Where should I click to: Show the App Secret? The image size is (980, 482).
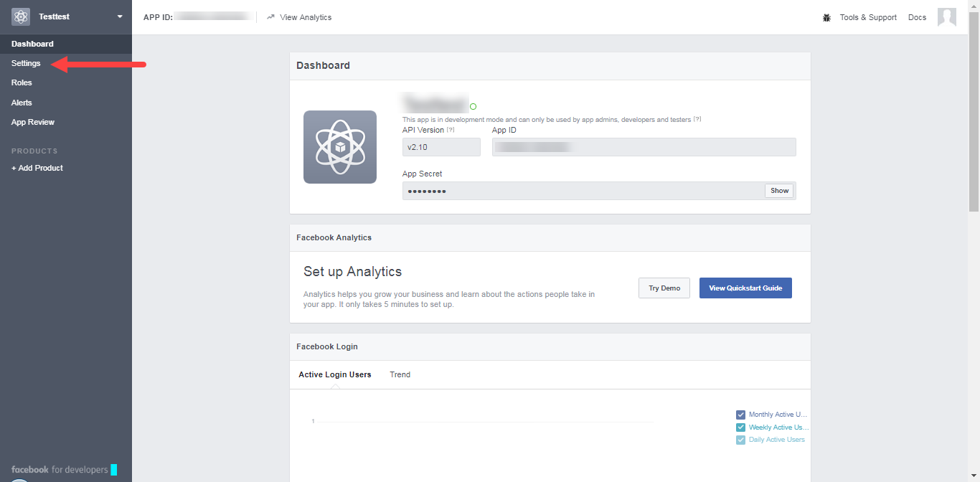click(x=780, y=191)
